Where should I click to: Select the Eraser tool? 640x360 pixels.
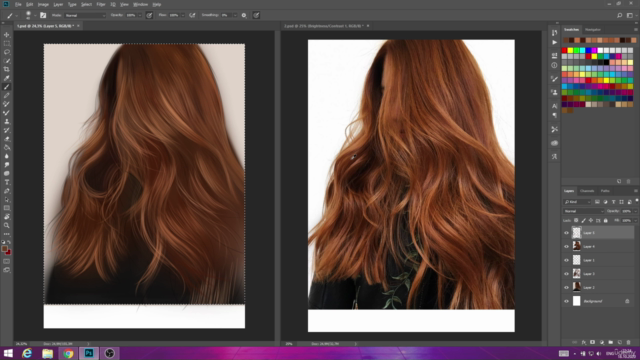tap(7, 139)
